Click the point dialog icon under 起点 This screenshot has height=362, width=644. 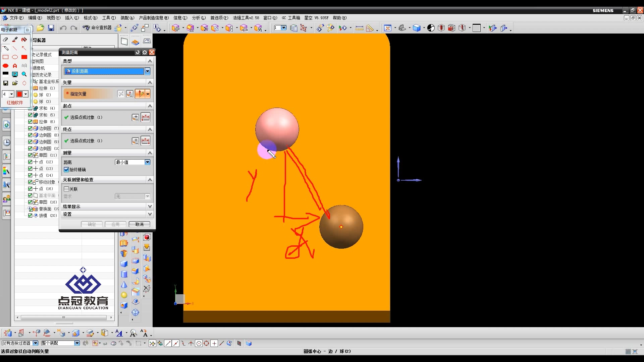[x=135, y=117]
